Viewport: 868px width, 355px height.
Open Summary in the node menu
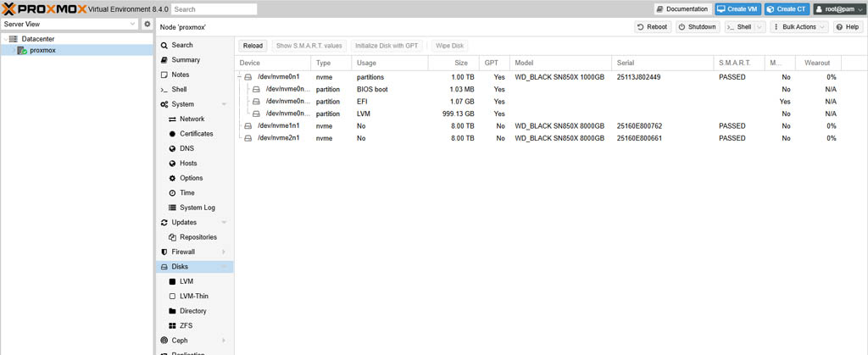click(194, 59)
